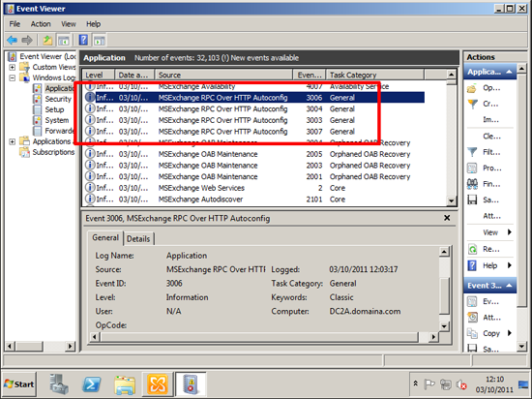Open Saved Log (Op...) in Actions pane
Screen dimensions: 532x399
tap(483, 88)
